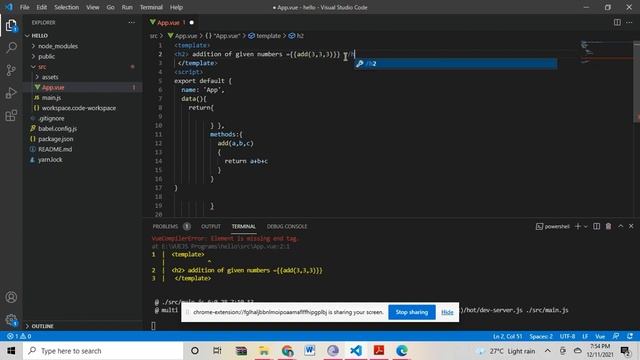Open Cortana circle on taskbar

[x=195, y=351]
